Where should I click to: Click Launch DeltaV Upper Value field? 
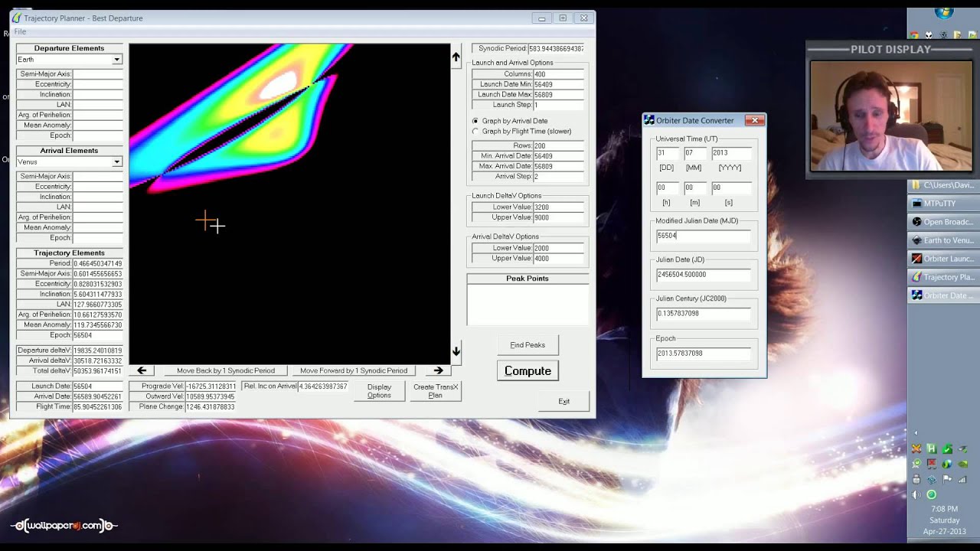558,217
